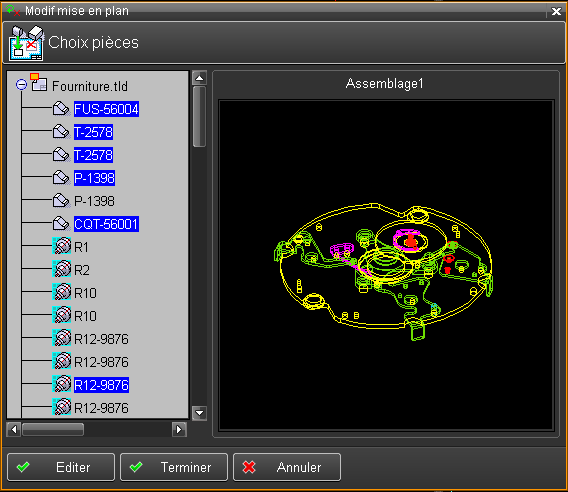The width and height of the screenshot is (568, 492).
Task: Click the gear icon next to R2
Action: tap(62, 270)
